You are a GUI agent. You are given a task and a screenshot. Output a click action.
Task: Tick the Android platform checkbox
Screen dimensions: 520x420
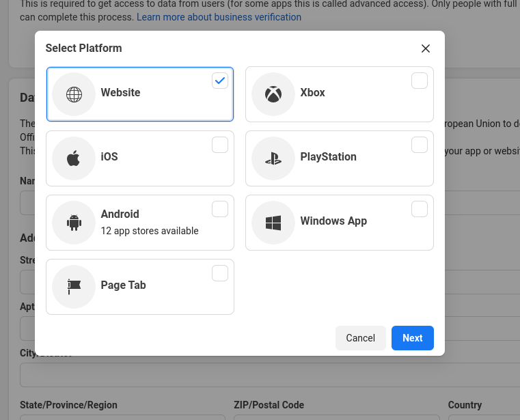tap(220, 209)
